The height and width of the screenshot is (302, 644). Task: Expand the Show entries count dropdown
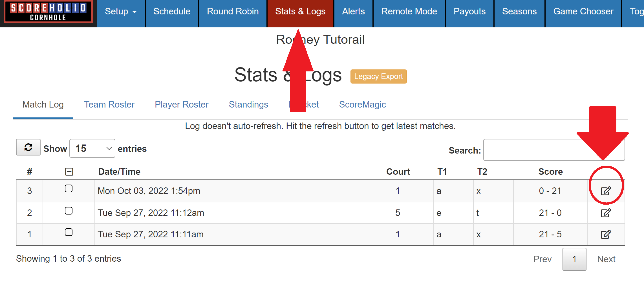[x=92, y=148]
